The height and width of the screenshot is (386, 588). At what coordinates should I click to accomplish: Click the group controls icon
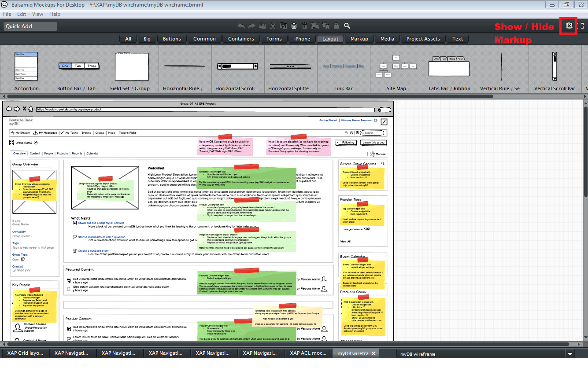coord(315,26)
